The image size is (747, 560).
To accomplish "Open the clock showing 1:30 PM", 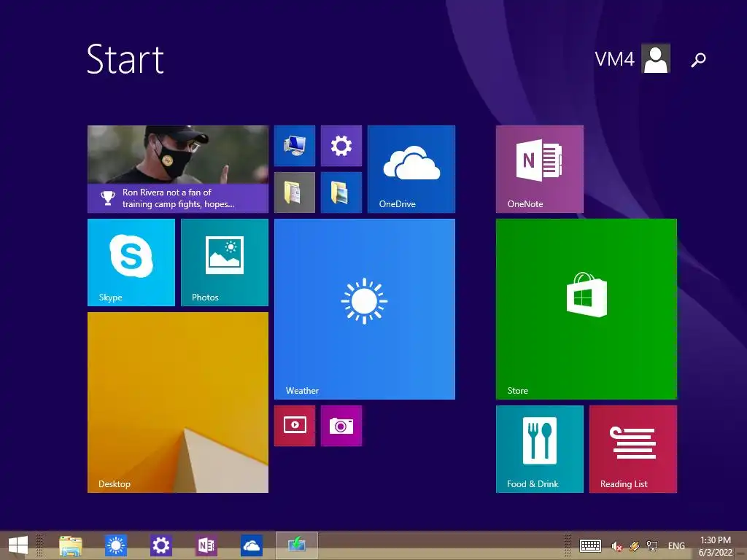I will (715, 546).
